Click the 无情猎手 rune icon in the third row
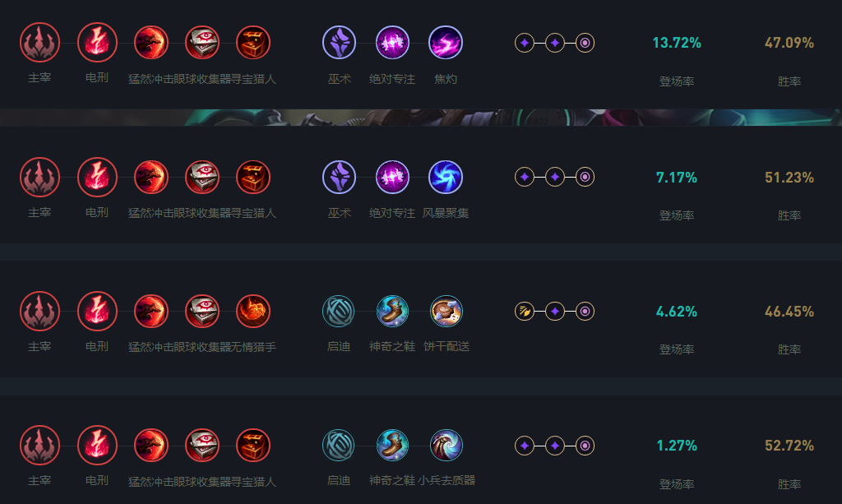This screenshot has width=842, height=504. (x=253, y=311)
